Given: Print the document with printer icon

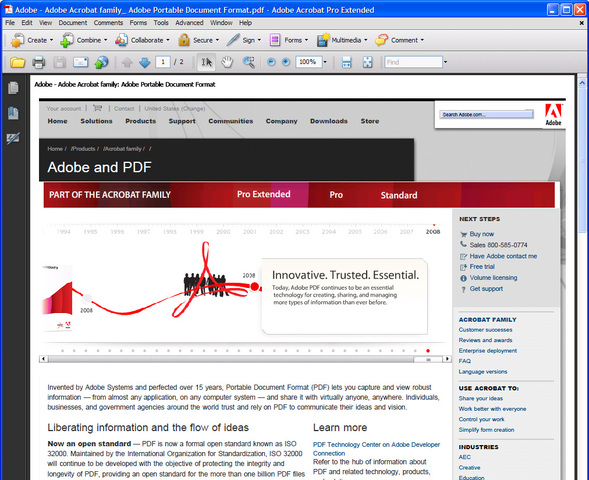Looking at the screenshot, I should click(x=38, y=62).
